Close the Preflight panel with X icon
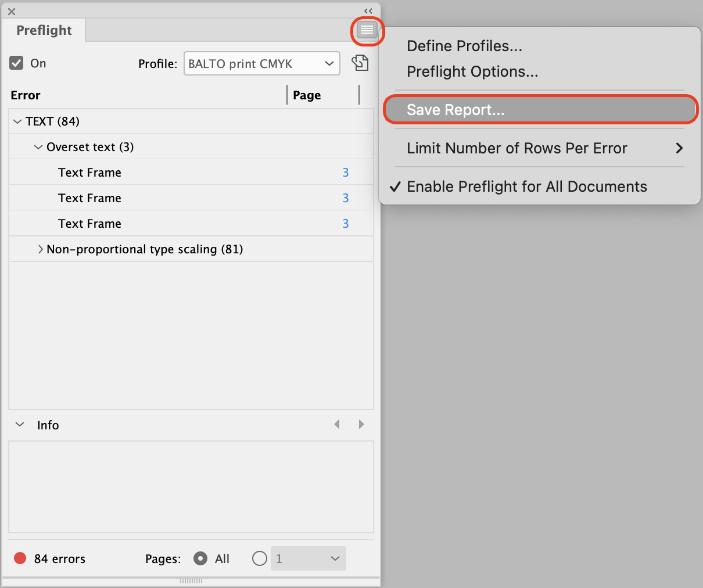 click(x=12, y=12)
